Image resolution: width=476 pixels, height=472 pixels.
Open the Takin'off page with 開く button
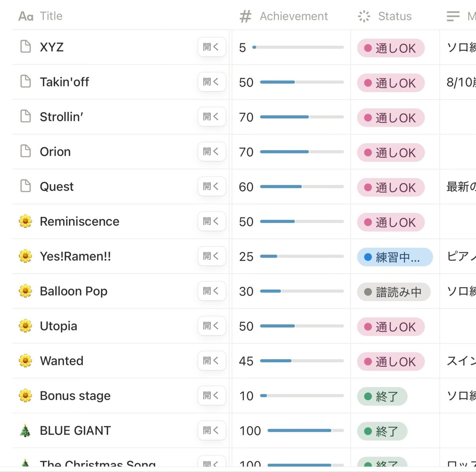tap(212, 82)
